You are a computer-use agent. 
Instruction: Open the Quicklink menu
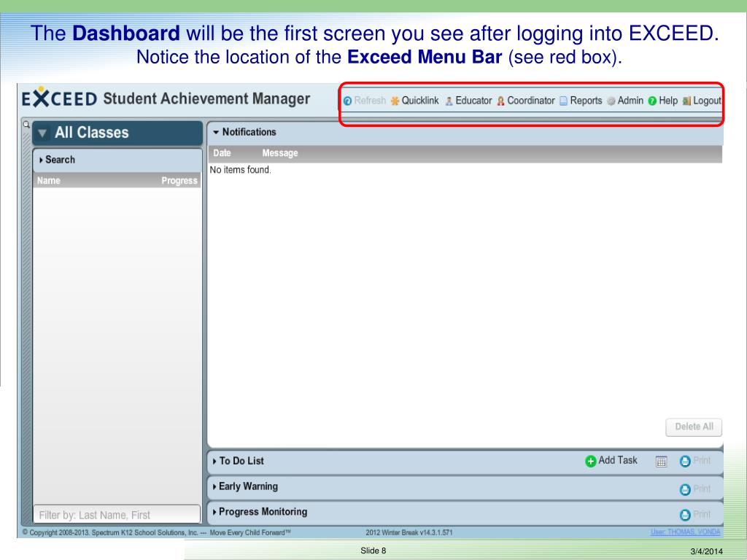point(419,101)
